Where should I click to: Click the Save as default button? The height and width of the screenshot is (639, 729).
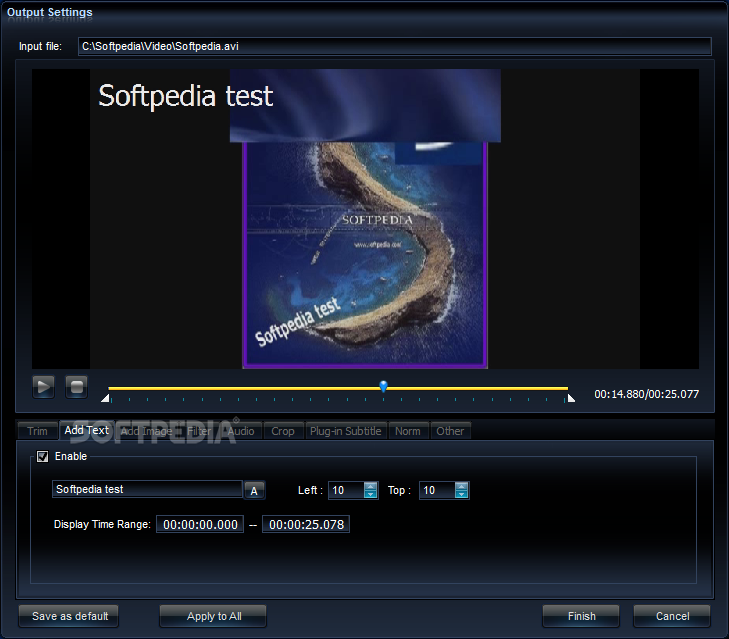coord(70,616)
